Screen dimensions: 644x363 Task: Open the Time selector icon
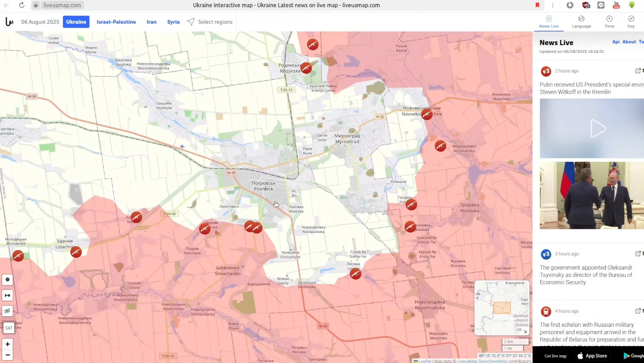[609, 21]
